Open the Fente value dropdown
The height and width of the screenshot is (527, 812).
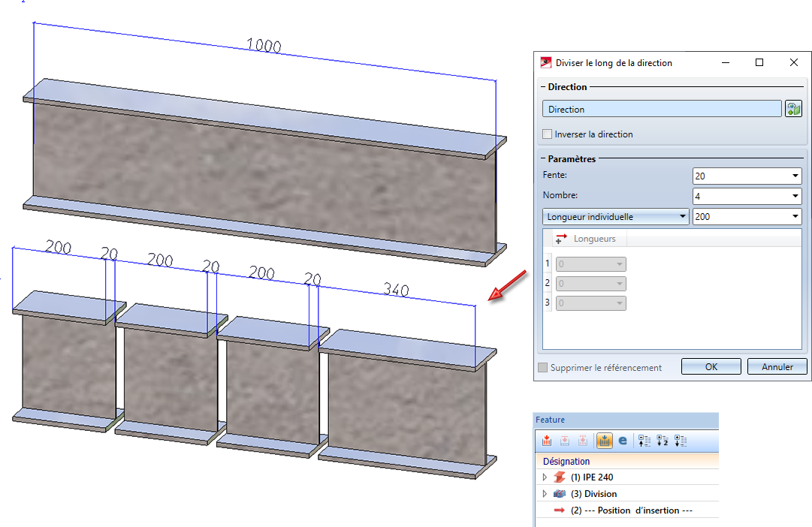(x=795, y=176)
